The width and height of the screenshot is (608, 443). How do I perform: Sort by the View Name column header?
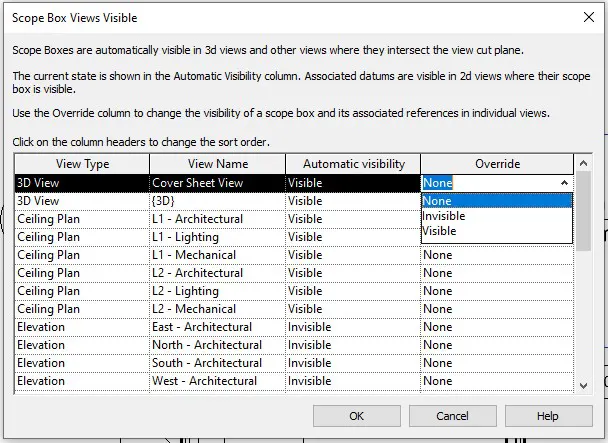pyautogui.click(x=217, y=164)
